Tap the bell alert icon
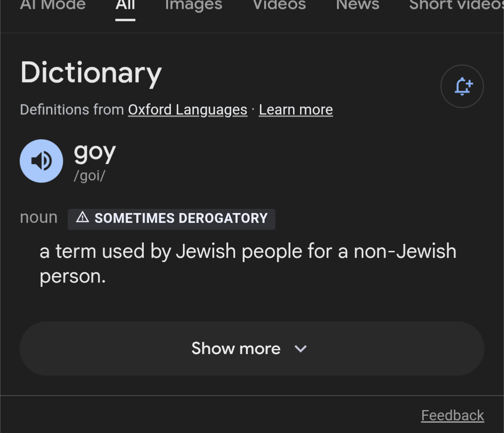 tap(462, 86)
